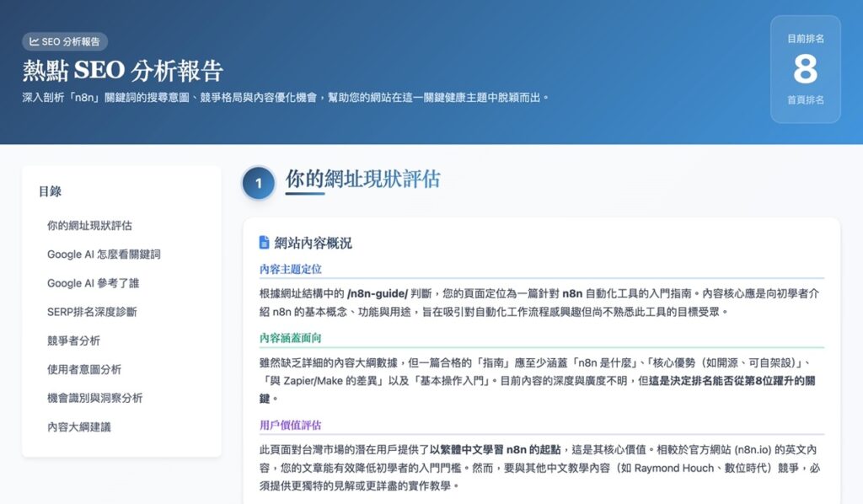The height and width of the screenshot is (504, 863).
Task: Navigate to 競爭者分析 from the sidebar
Action: (x=73, y=340)
